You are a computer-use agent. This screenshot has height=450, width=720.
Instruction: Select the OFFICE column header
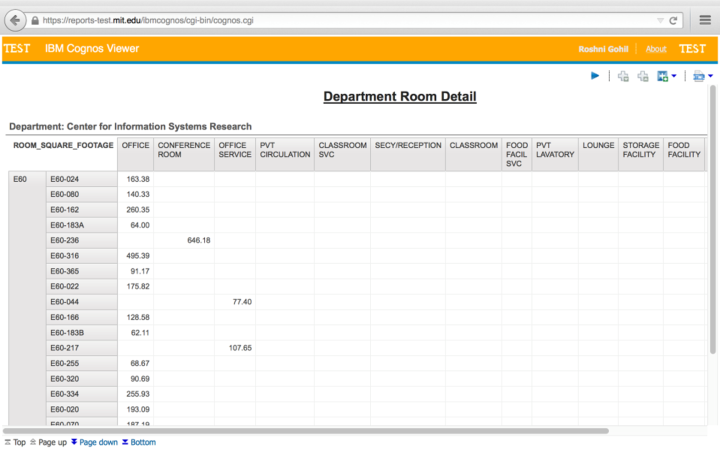pos(135,145)
